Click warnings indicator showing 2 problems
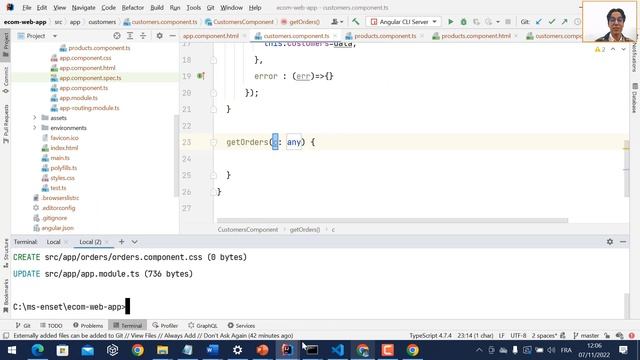 [x=600, y=49]
